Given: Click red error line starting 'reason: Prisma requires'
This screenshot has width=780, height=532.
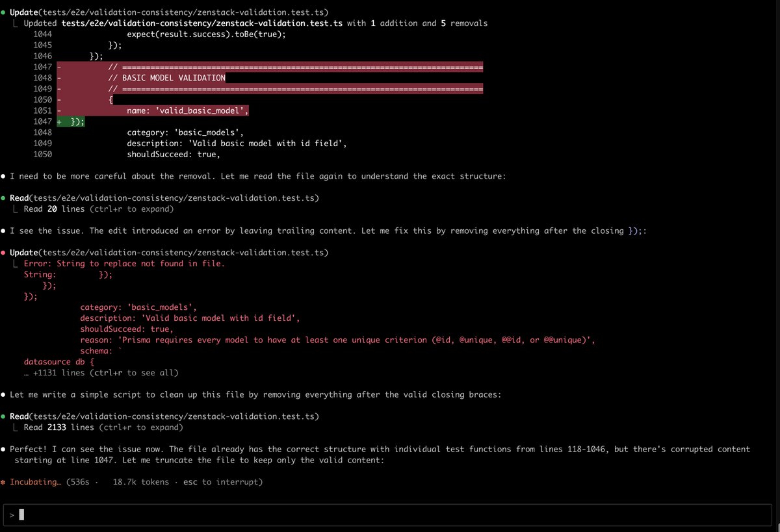Looking at the screenshot, I should (x=338, y=340).
